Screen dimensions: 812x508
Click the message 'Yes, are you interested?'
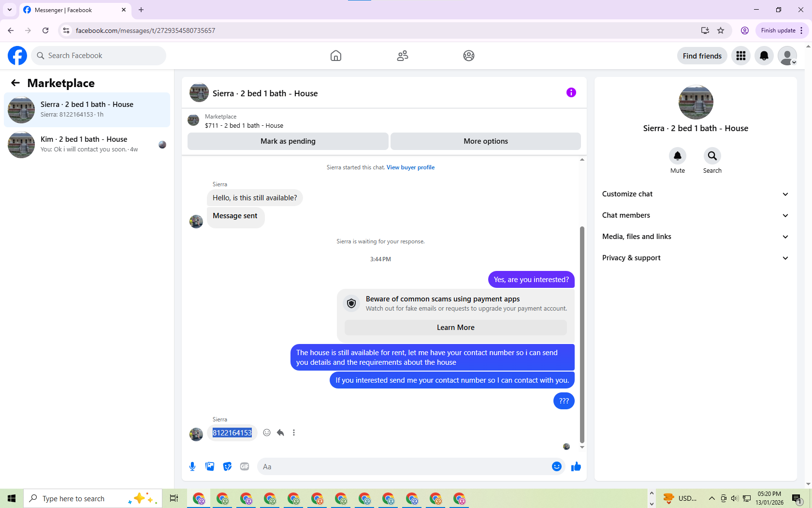tap(531, 280)
